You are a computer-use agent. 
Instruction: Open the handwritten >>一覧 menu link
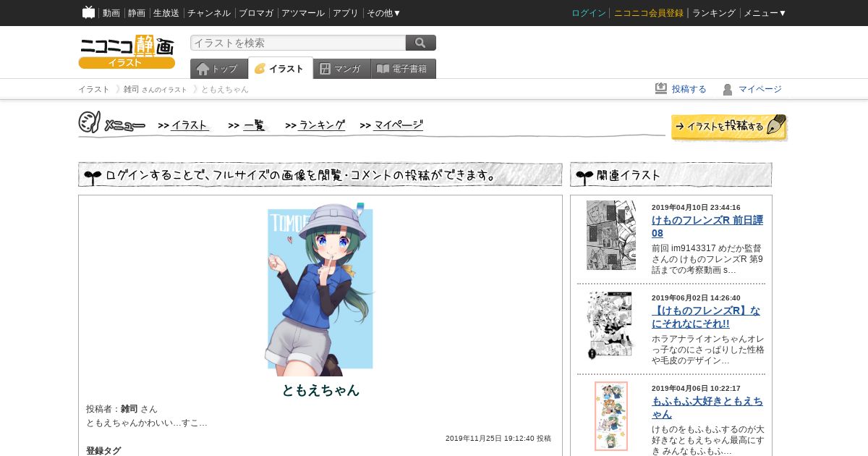point(247,125)
